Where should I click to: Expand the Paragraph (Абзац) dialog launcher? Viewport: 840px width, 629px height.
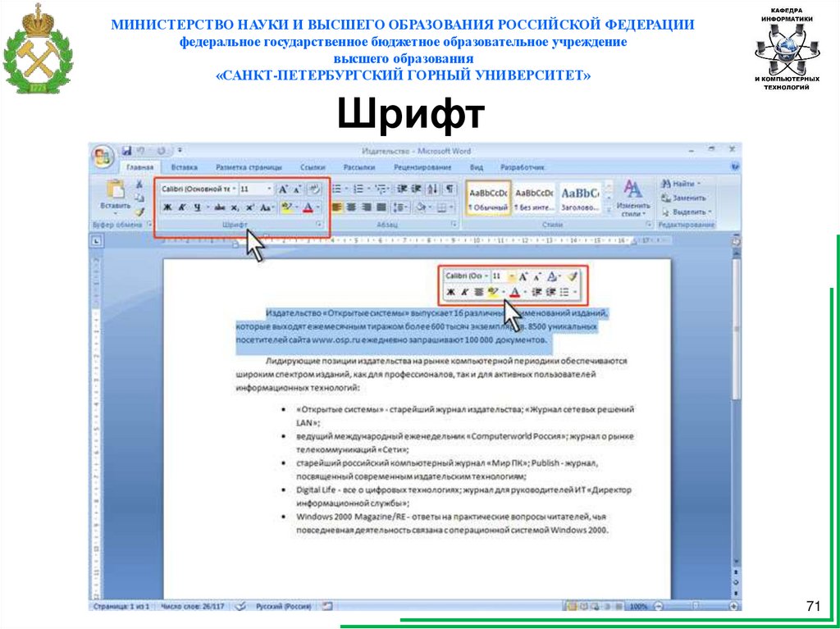point(454,225)
